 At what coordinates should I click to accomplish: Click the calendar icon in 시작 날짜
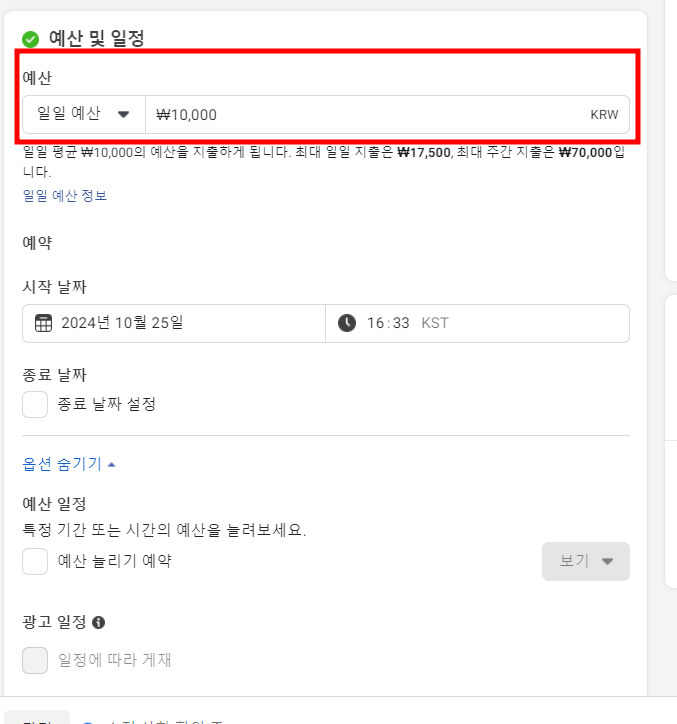click(x=43, y=323)
